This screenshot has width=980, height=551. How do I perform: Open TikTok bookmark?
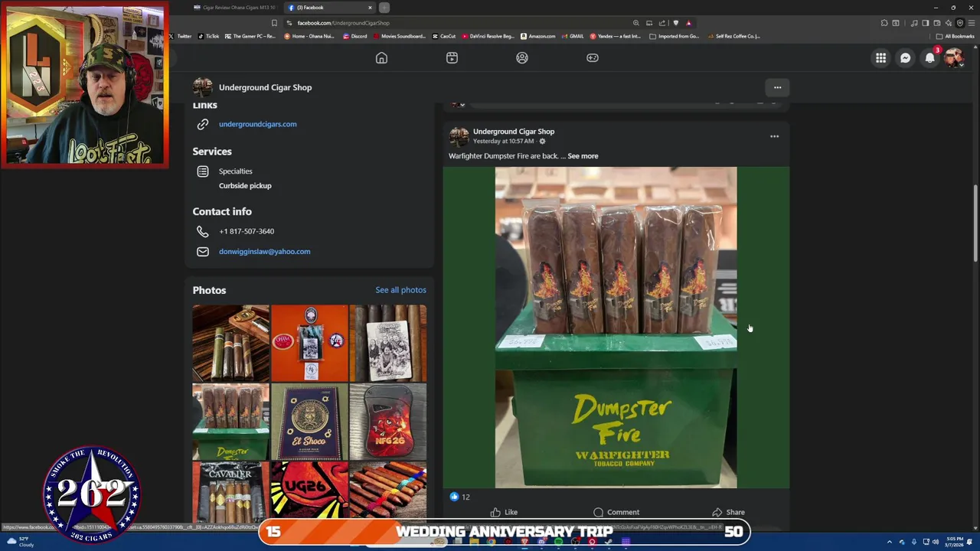(208, 36)
